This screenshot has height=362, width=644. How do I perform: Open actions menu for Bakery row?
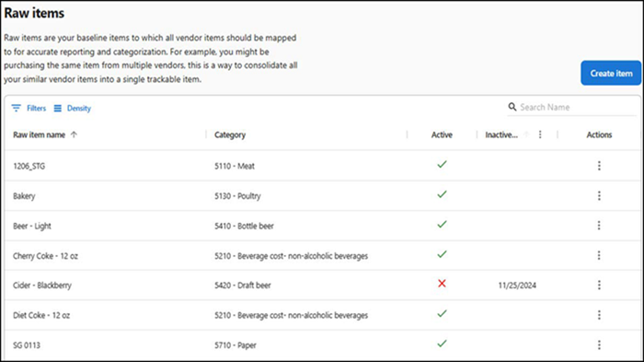point(599,195)
